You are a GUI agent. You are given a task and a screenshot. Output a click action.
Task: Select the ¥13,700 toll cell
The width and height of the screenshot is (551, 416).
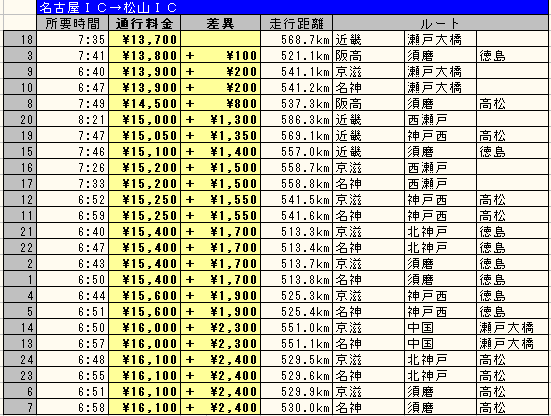coord(144,39)
